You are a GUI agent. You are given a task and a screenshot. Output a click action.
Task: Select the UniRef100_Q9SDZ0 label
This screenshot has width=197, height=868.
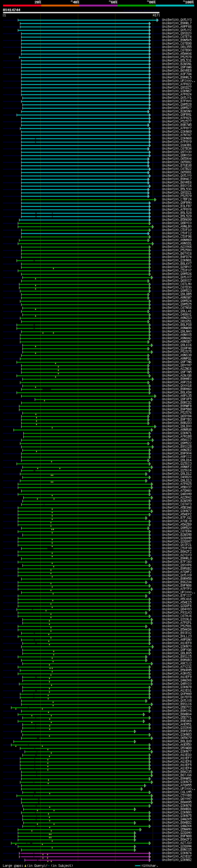176,34
